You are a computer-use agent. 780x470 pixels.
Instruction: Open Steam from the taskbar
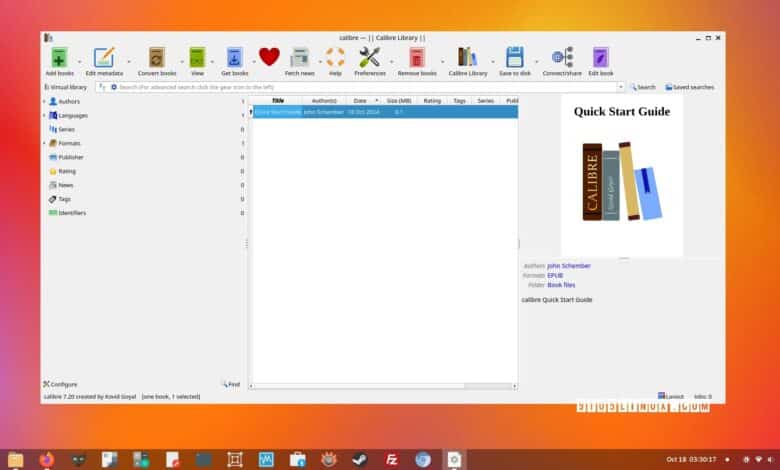(x=360, y=459)
